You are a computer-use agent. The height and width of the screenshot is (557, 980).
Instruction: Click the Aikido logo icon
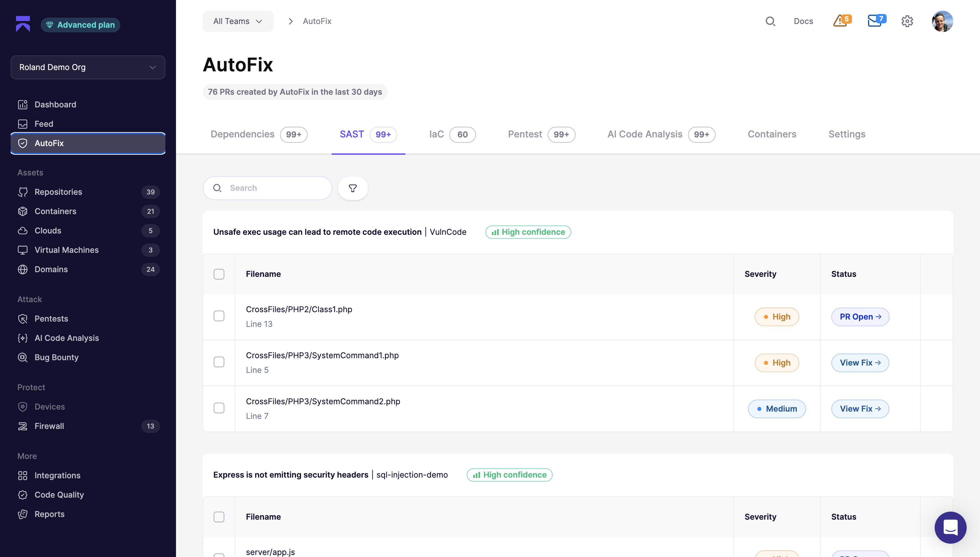(x=23, y=24)
